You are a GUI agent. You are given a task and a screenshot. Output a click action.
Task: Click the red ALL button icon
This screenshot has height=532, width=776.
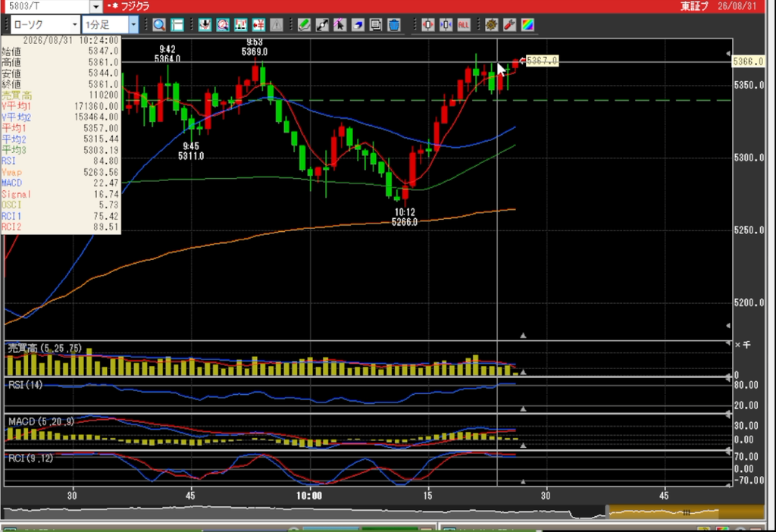coord(463,25)
